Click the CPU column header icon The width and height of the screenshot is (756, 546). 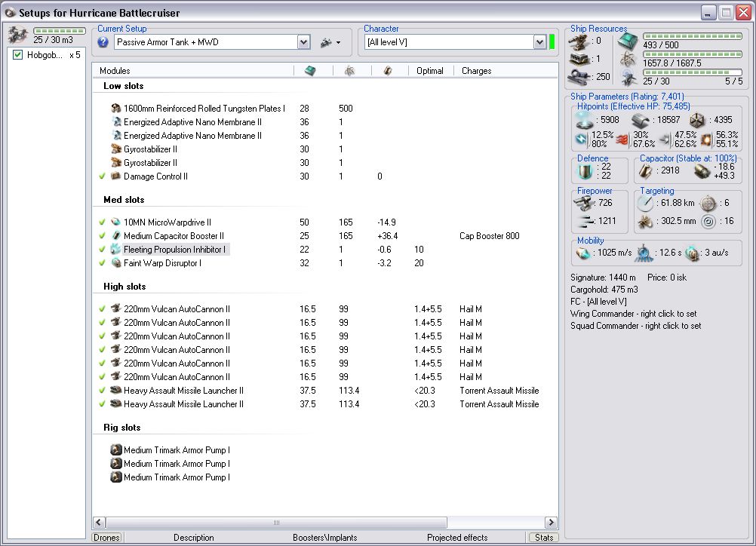tap(310, 70)
